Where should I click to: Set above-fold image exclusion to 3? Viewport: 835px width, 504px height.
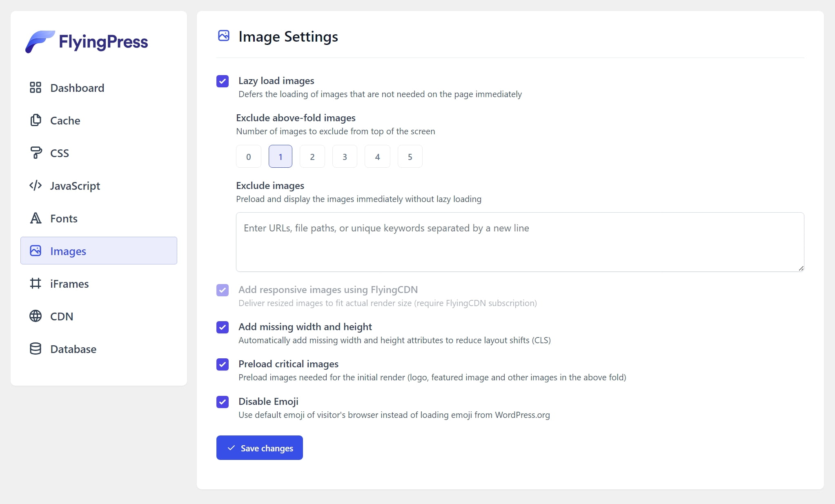pos(345,156)
